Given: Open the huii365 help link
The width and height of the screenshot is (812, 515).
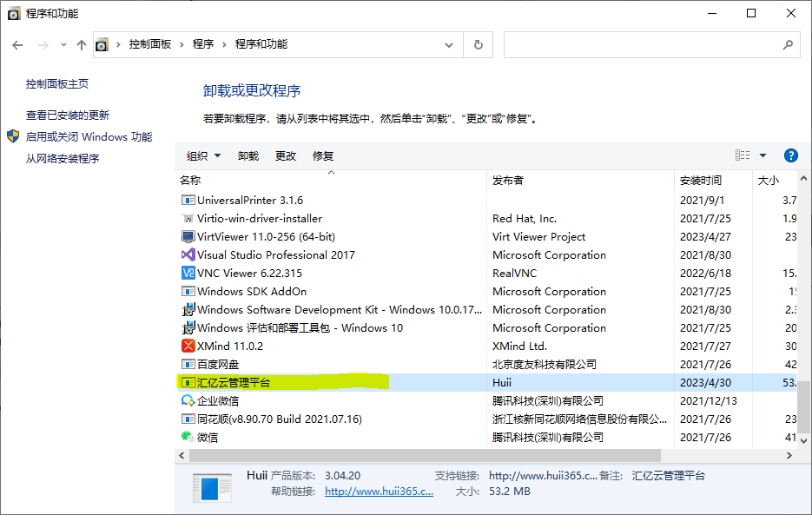Looking at the screenshot, I should (x=379, y=491).
